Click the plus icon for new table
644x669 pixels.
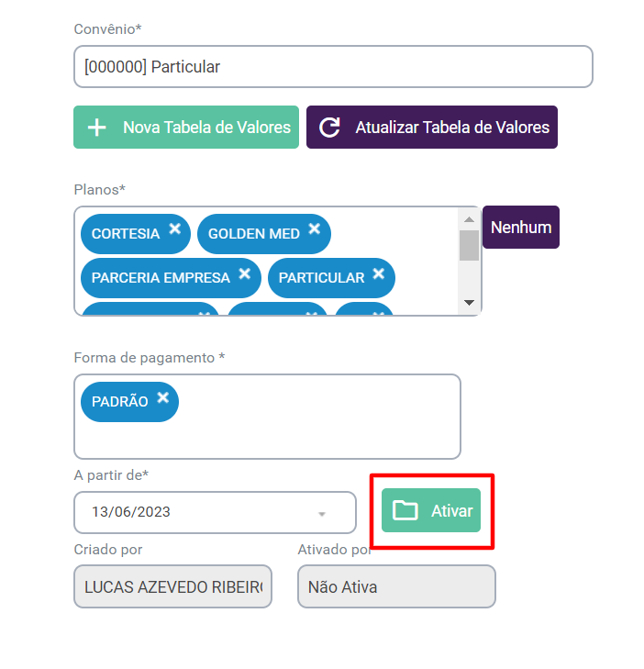click(96, 128)
